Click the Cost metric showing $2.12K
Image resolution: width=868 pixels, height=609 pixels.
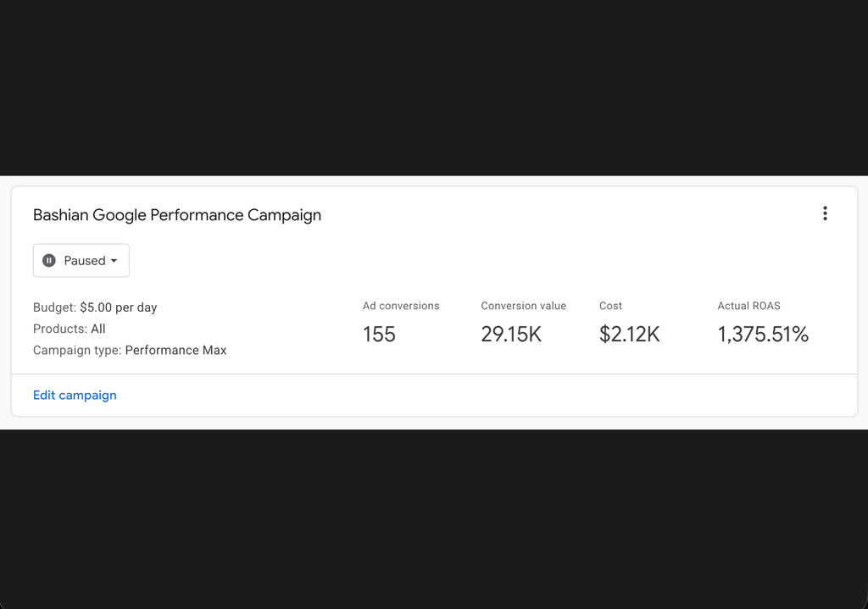629,334
